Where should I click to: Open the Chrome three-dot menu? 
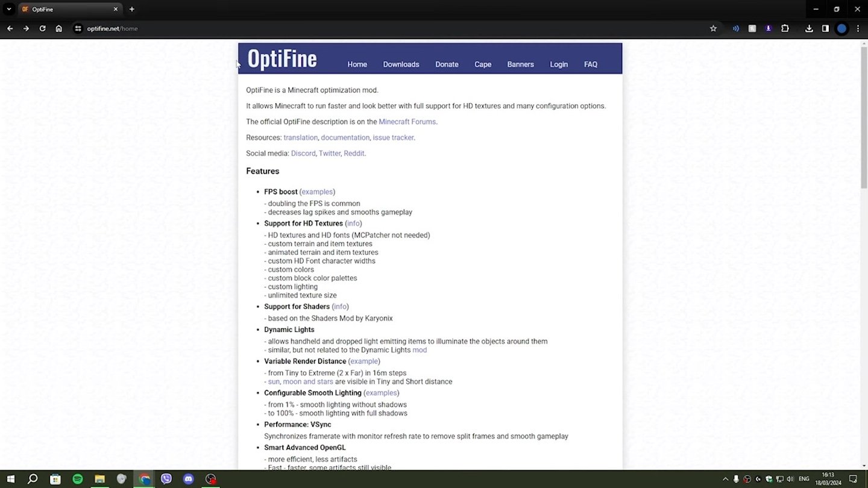858,28
